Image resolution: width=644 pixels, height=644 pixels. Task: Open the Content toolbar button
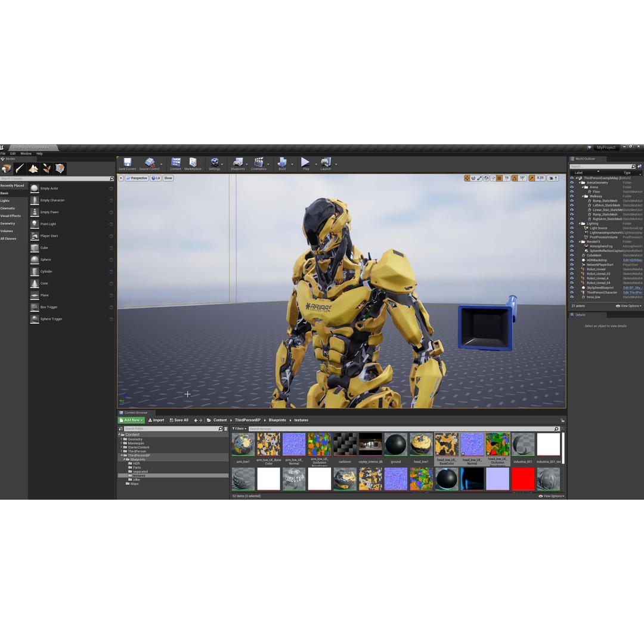click(176, 164)
